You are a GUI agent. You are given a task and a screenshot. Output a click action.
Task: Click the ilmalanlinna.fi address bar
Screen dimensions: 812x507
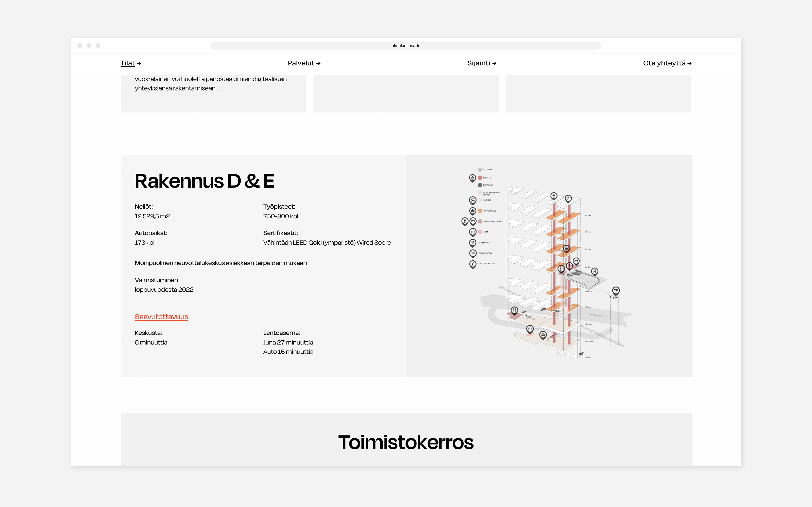406,46
